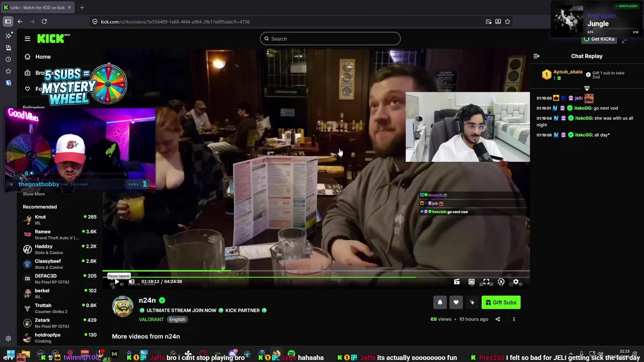The image size is (644, 362).
Task: Open Knut recommended channel
Action: pos(60,220)
